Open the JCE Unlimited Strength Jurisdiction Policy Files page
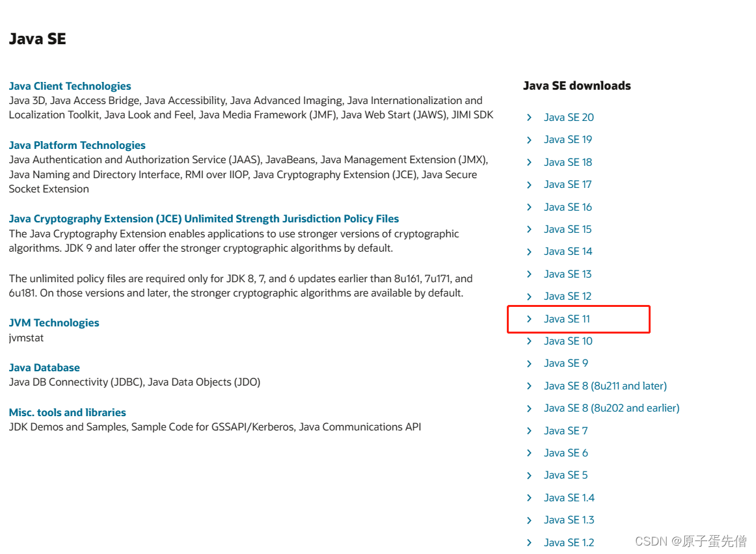This screenshot has width=756, height=554. click(x=204, y=218)
